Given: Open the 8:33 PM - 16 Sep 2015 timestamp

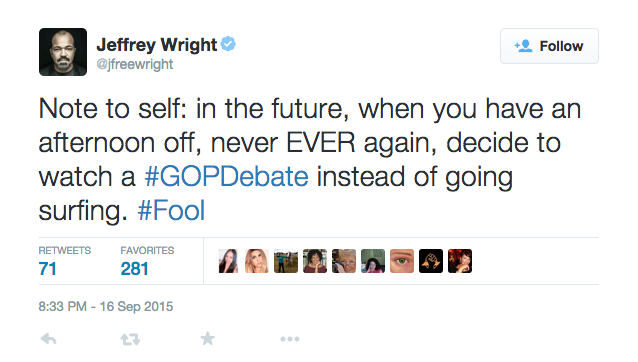Looking at the screenshot, I should click(106, 306).
